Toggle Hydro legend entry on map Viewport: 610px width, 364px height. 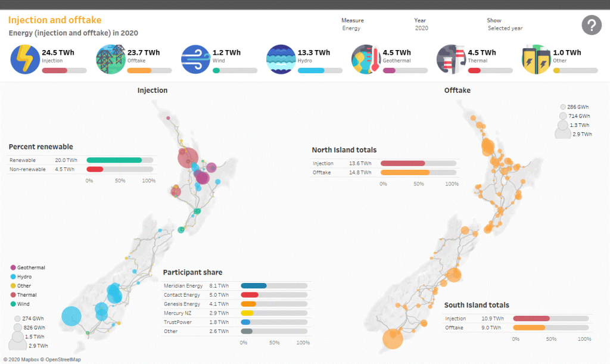click(24, 277)
